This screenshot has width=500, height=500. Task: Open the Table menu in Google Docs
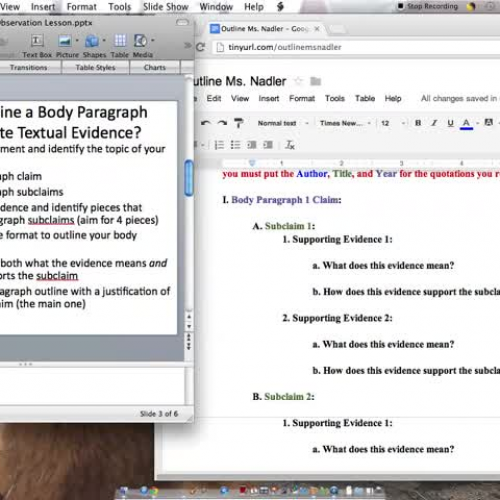pos(365,98)
